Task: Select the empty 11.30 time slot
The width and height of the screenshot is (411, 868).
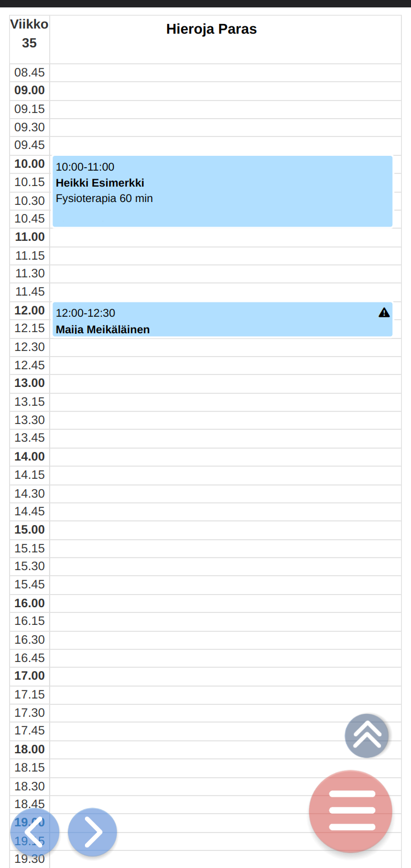Action: [225, 274]
